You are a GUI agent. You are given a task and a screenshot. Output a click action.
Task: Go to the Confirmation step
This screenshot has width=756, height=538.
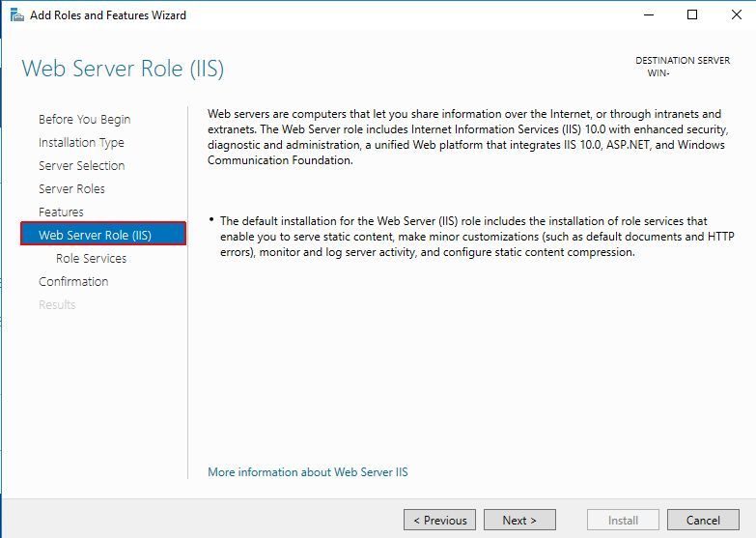coord(73,282)
